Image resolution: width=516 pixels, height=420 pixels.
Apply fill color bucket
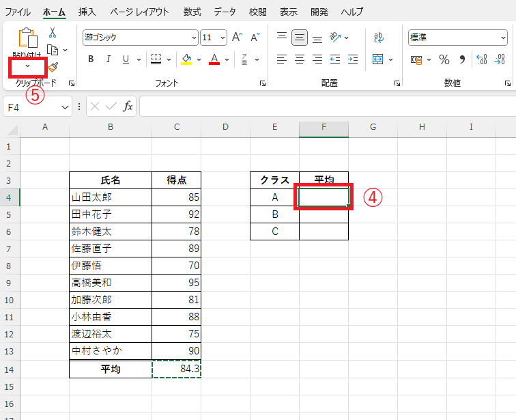tap(186, 59)
